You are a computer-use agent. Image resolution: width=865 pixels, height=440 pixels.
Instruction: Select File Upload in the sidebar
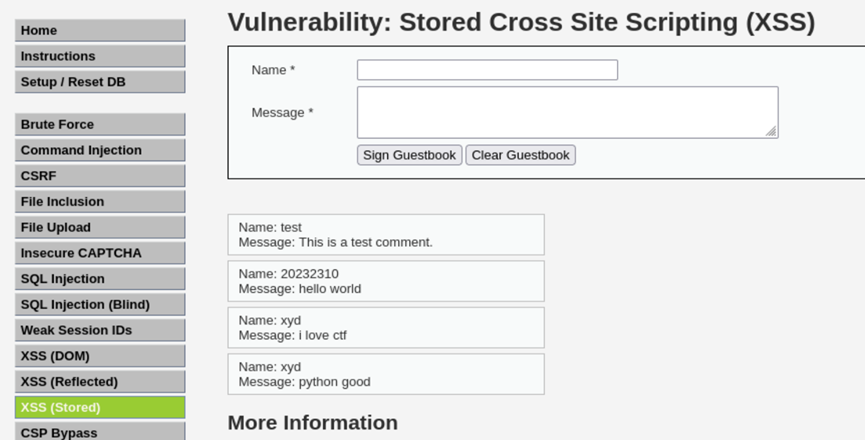pyautogui.click(x=100, y=227)
